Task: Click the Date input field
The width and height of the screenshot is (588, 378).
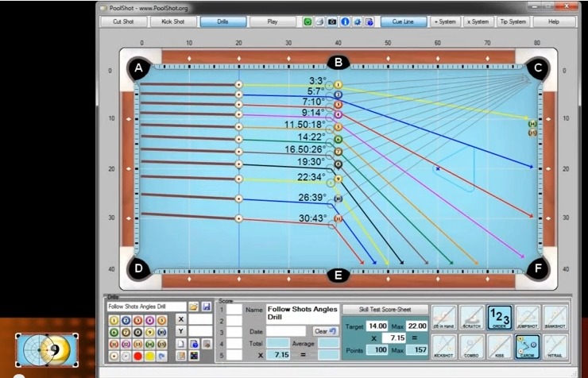Action: 286,330
